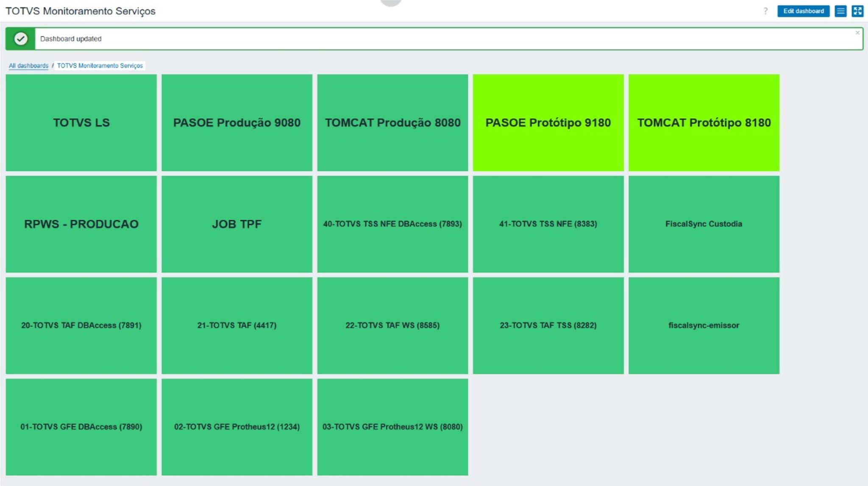Open the fiscalsync-emissor service tile
This screenshot has width=868, height=486.
704,325
